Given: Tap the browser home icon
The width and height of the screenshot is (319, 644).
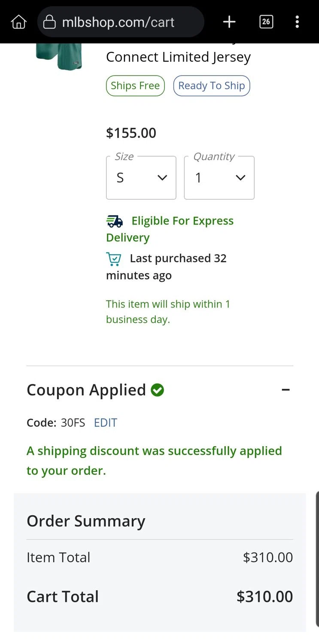Looking at the screenshot, I should [x=18, y=22].
